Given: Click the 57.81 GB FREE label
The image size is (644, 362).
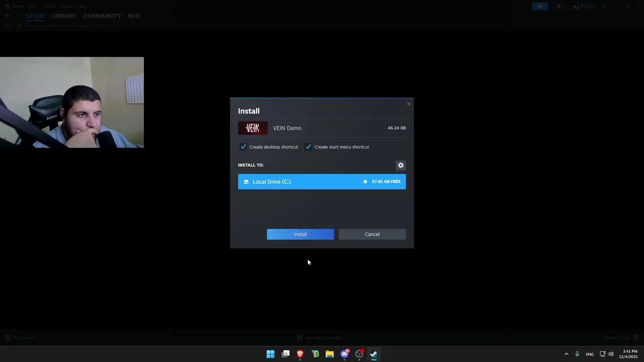Looking at the screenshot, I should click(x=386, y=182).
